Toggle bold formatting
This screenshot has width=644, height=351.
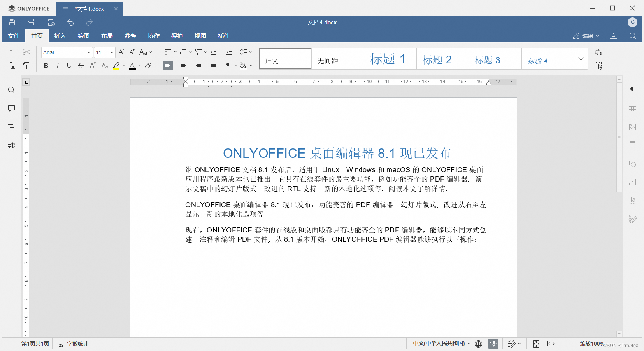tap(46, 66)
